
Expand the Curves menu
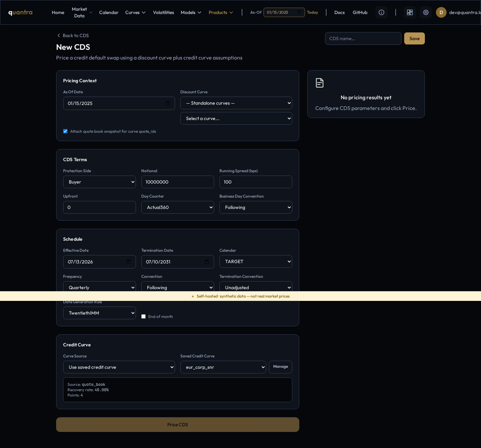coord(135,12)
